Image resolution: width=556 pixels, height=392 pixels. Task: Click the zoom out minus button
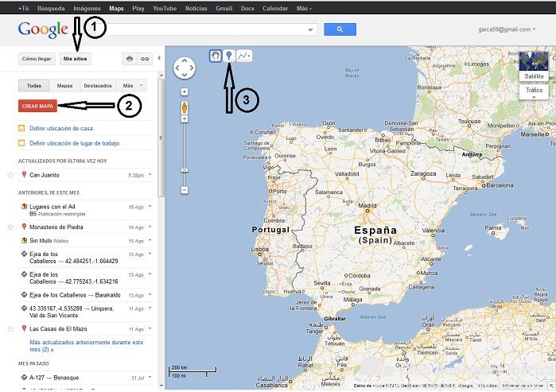pos(185,190)
